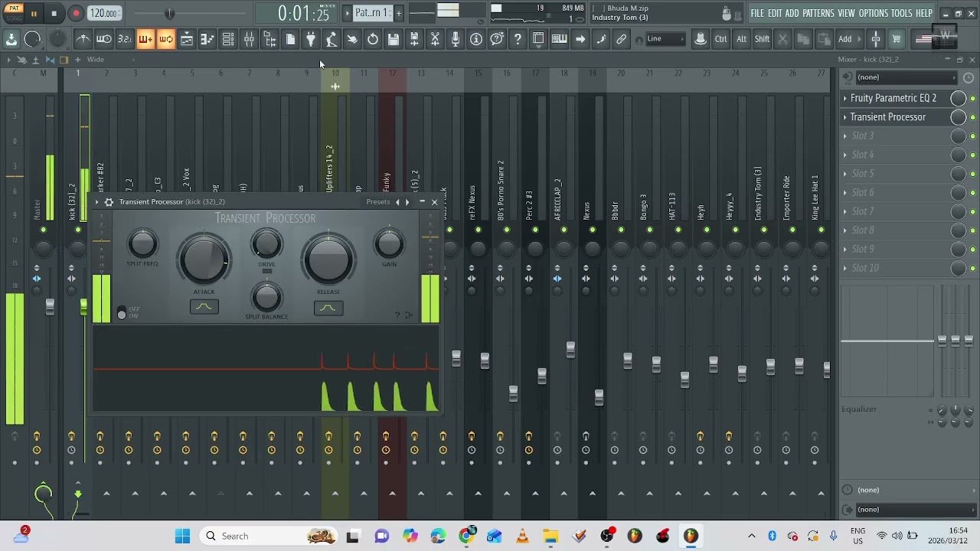This screenshot has width=980, height=551.
Task: Open the Browser view icon
Action: coord(269,39)
